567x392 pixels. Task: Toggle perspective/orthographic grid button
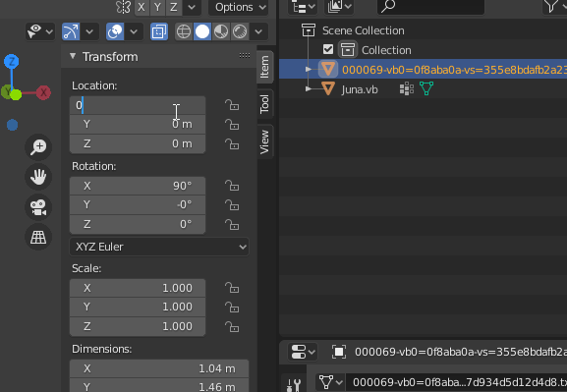[38, 237]
